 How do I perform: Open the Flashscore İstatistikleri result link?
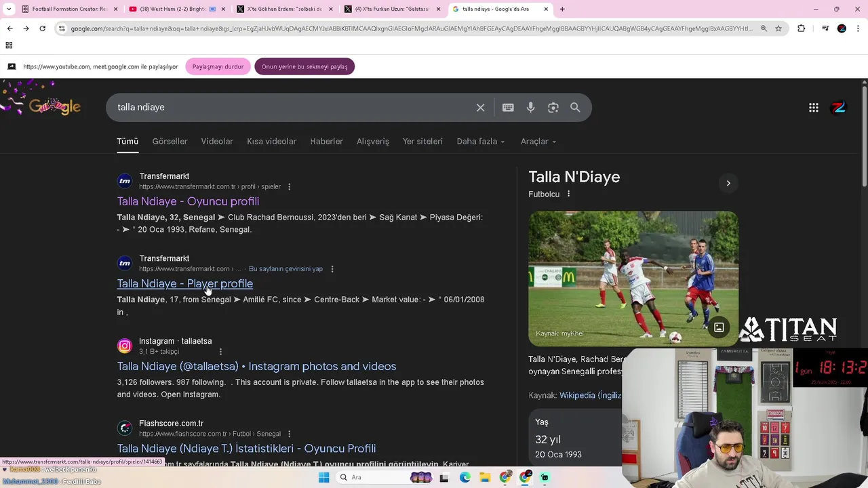(x=246, y=448)
